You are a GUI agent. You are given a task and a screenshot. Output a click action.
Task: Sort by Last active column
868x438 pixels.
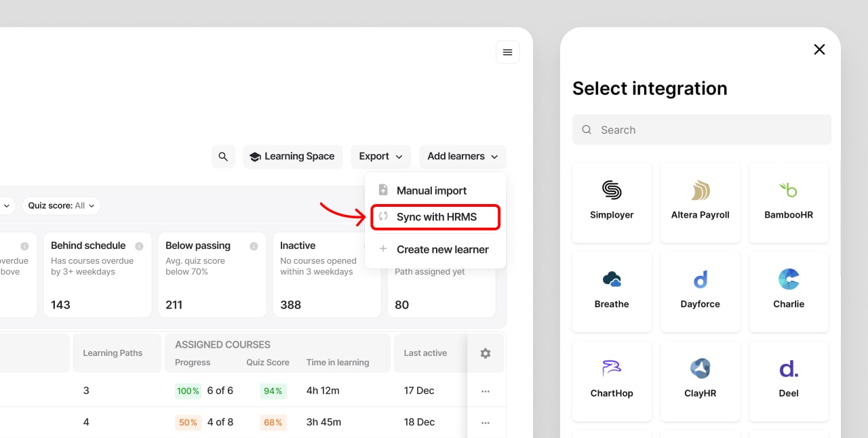tap(425, 353)
